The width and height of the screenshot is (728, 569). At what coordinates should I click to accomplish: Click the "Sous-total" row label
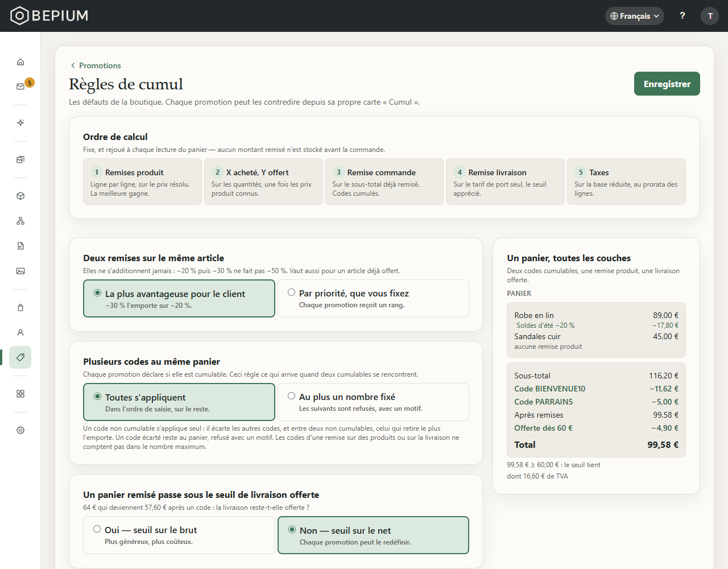(532, 376)
